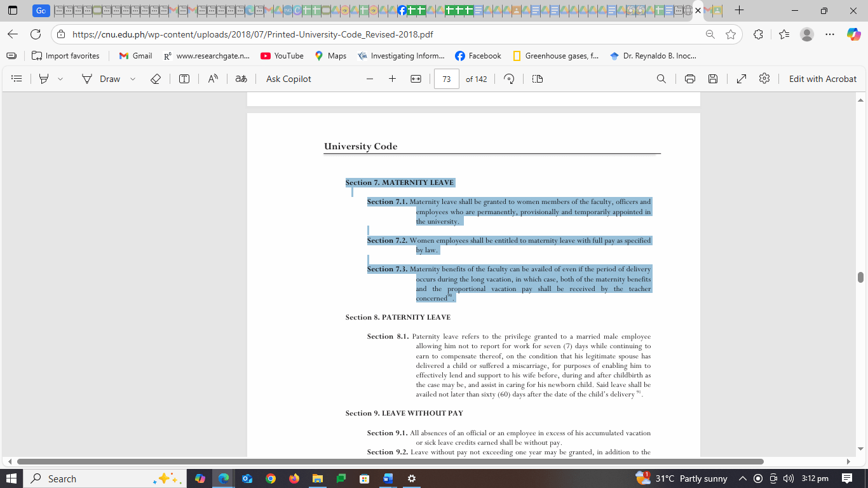The height and width of the screenshot is (488, 868).
Task: Click Edit with Acrobat
Action: tap(822, 79)
